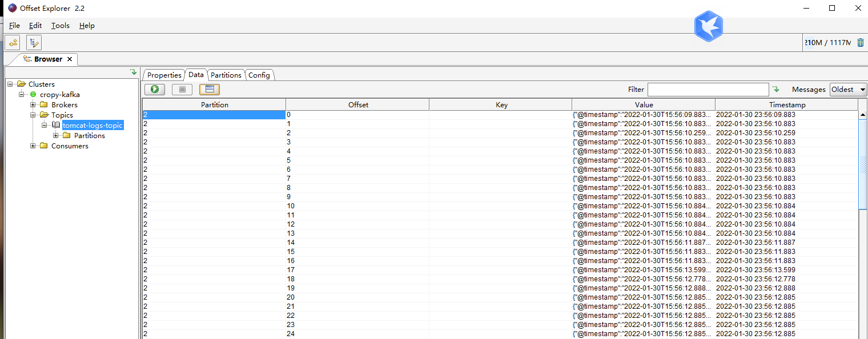Click the green play button to retrieve messages
Screen dimensions: 868x339
pyautogui.click(x=155, y=89)
